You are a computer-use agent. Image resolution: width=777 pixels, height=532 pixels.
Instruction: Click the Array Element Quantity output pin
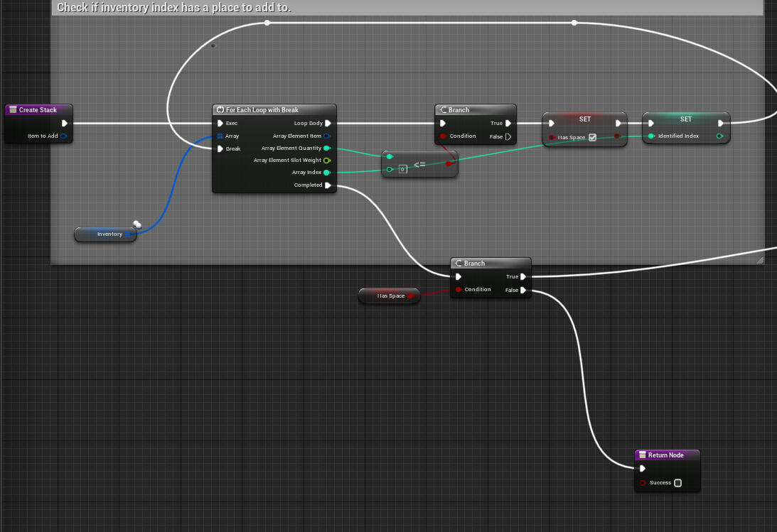[x=327, y=148]
